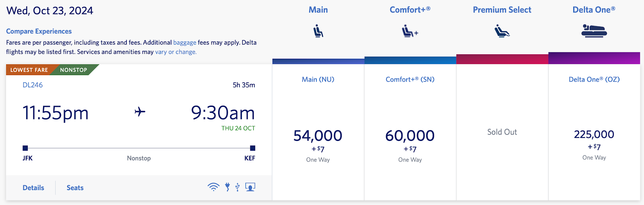Click the Comfort+ seat icon
This screenshot has width=644, height=205.
coord(410,31)
